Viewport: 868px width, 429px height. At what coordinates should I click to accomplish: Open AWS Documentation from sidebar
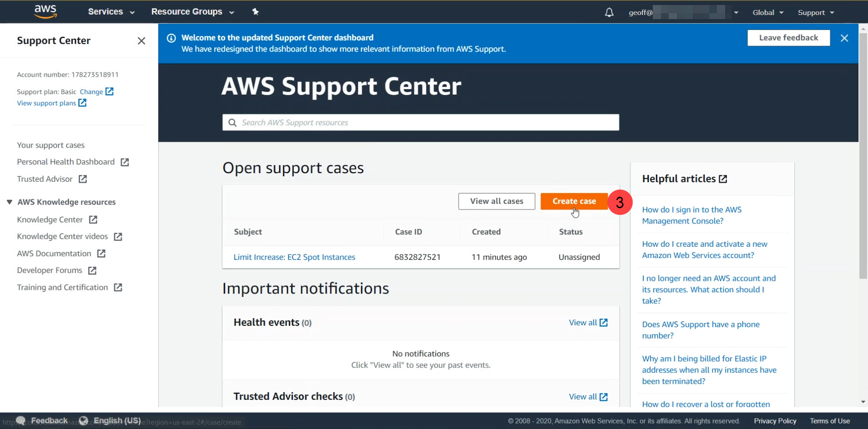pos(54,254)
